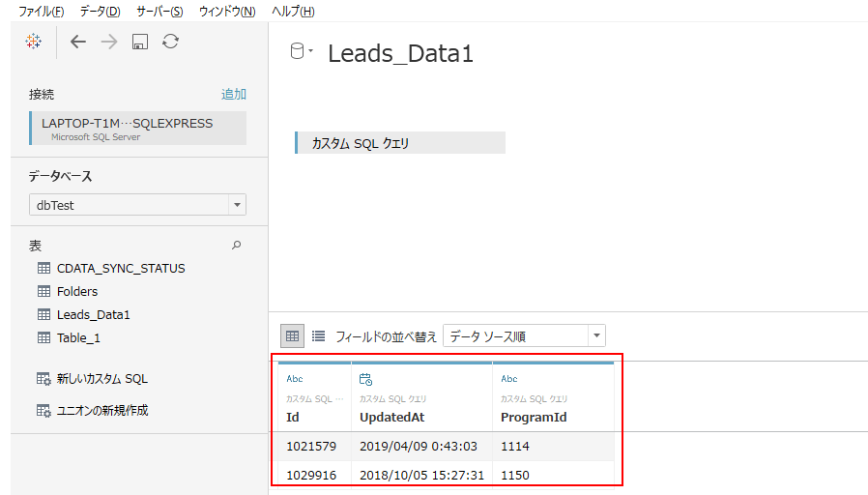Click the back arrow icon

(x=78, y=42)
